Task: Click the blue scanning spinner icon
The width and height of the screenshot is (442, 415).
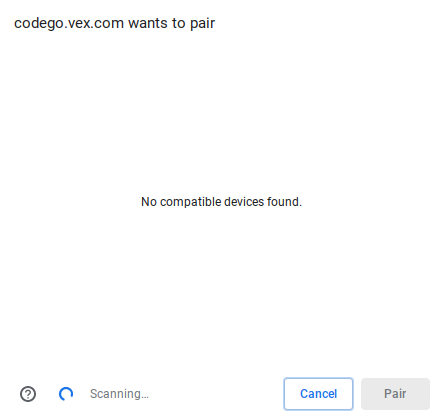Action: 66,394
